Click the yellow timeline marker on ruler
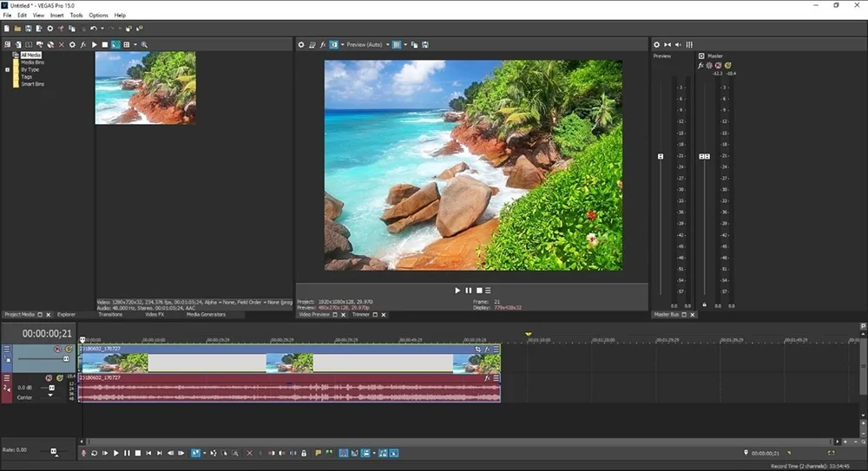The height and width of the screenshot is (471, 868). (528, 334)
